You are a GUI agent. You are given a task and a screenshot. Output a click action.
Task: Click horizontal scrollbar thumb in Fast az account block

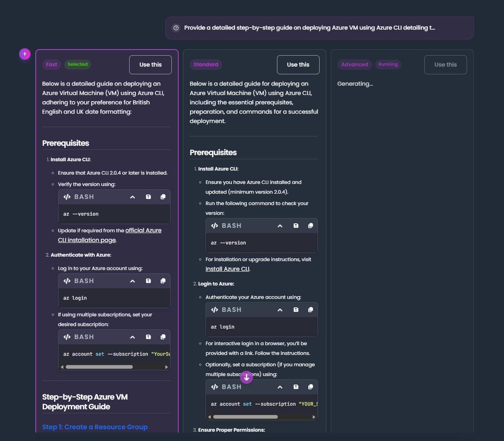99,367
